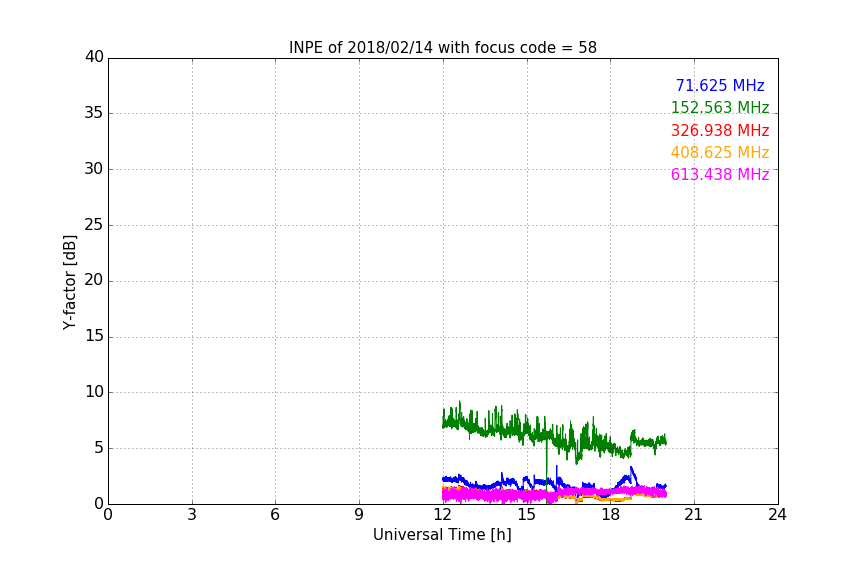The width and height of the screenshot is (864, 576).
Task: Click the x-axis tick value 18
Action: 610,515
